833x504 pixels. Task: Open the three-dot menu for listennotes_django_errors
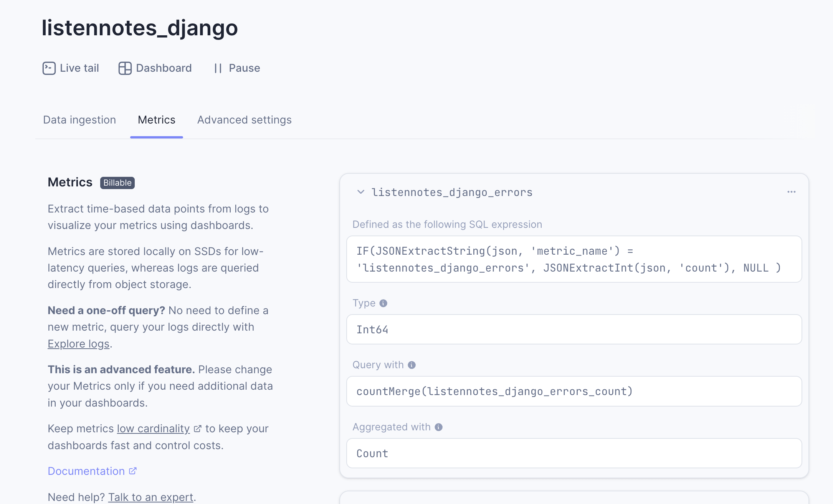click(x=792, y=192)
